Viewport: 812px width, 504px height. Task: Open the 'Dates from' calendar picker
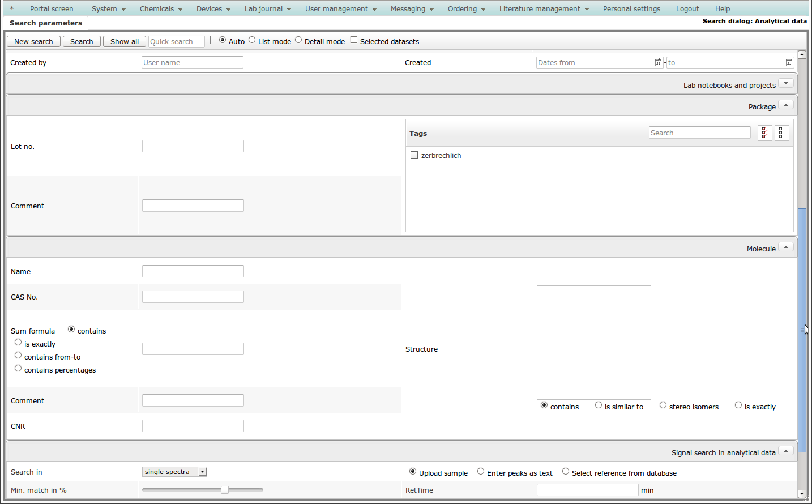pos(658,63)
